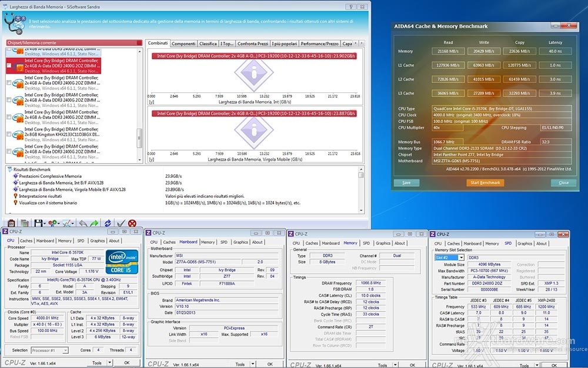The width and height of the screenshot is (588, 368).
Task: Tick the checkbox of the entry just above Kingston
Action: (9, 117)
